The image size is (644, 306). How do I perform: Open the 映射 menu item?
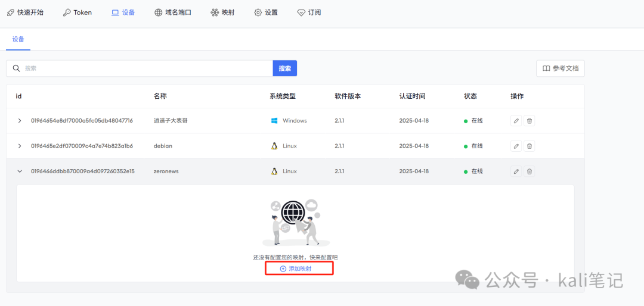[222, 13]
